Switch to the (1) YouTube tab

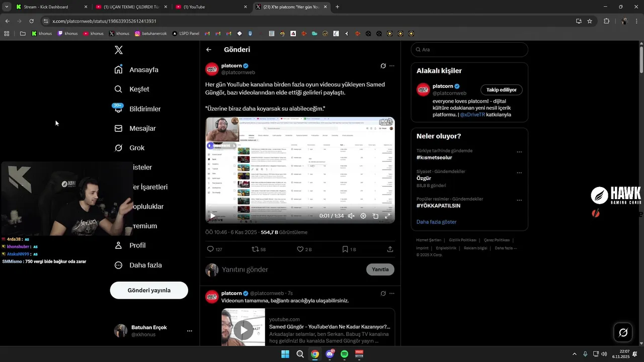[x=211, y=7]
